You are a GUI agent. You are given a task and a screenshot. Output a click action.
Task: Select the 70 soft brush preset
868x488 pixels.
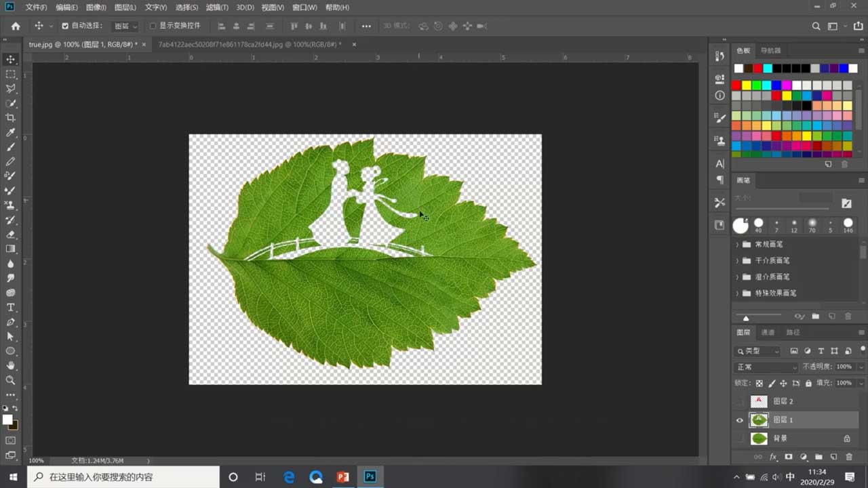tap(812, 226)
